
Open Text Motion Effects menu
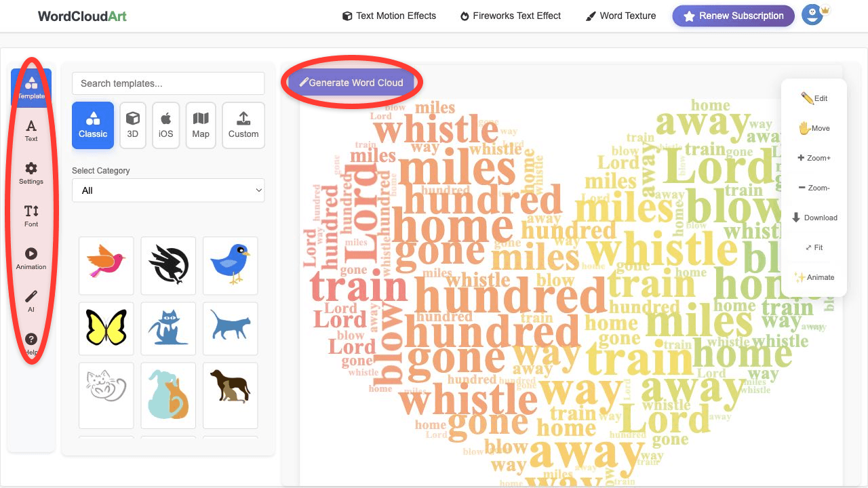(x=389, y=16)
